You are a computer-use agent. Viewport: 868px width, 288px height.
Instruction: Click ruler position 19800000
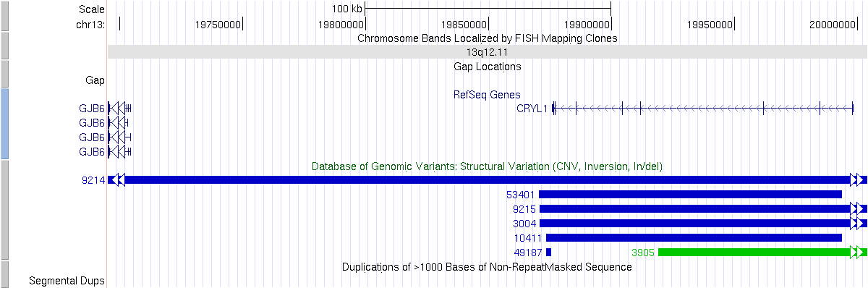(x=341, y=24)
